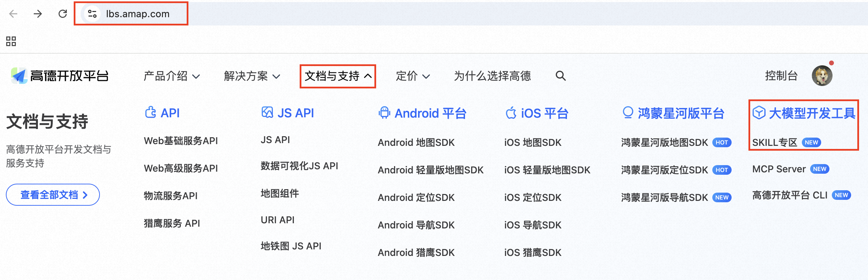Image resolution: width=868 pixels, height=280 pixels.
Task: Open iOS 定位SDK docs
Action: 533,197
